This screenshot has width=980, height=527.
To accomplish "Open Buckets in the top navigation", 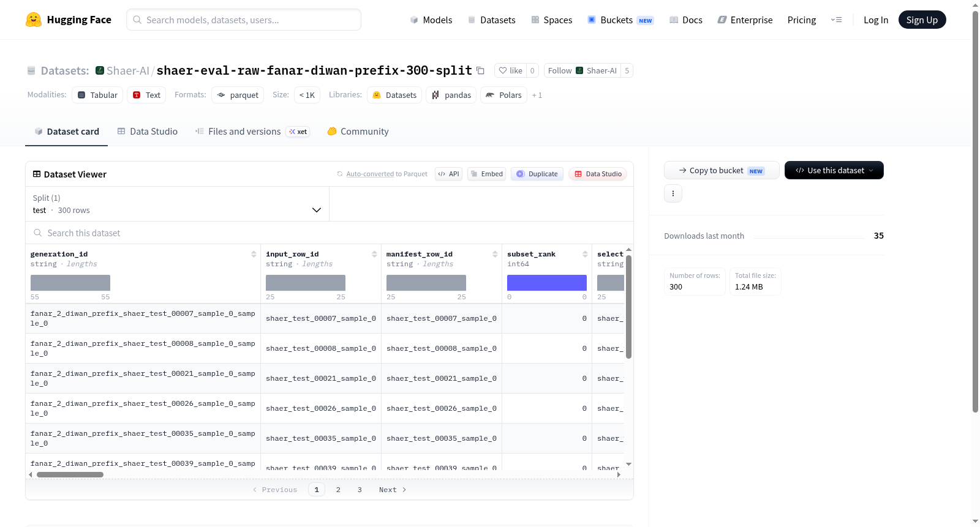I will point(620,20).
